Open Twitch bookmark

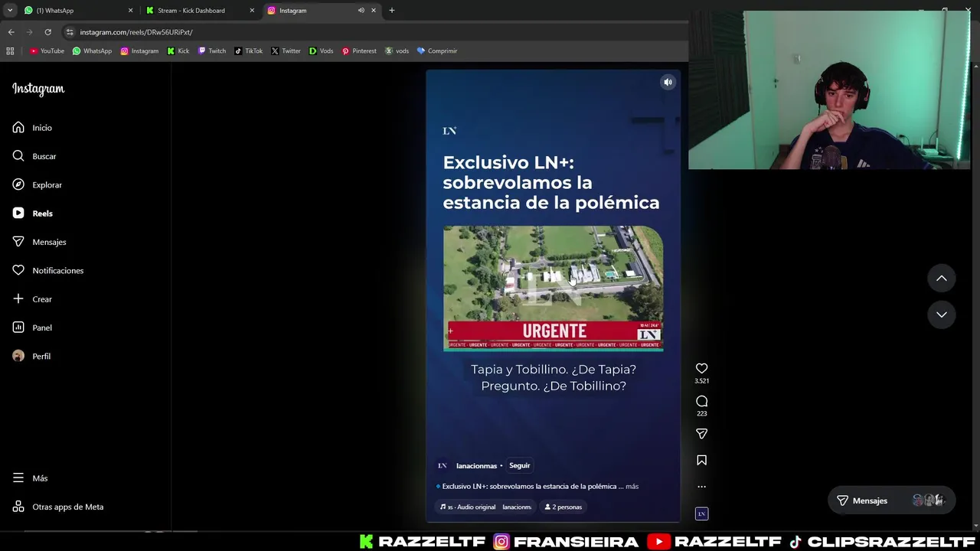(x=212, y=51)
